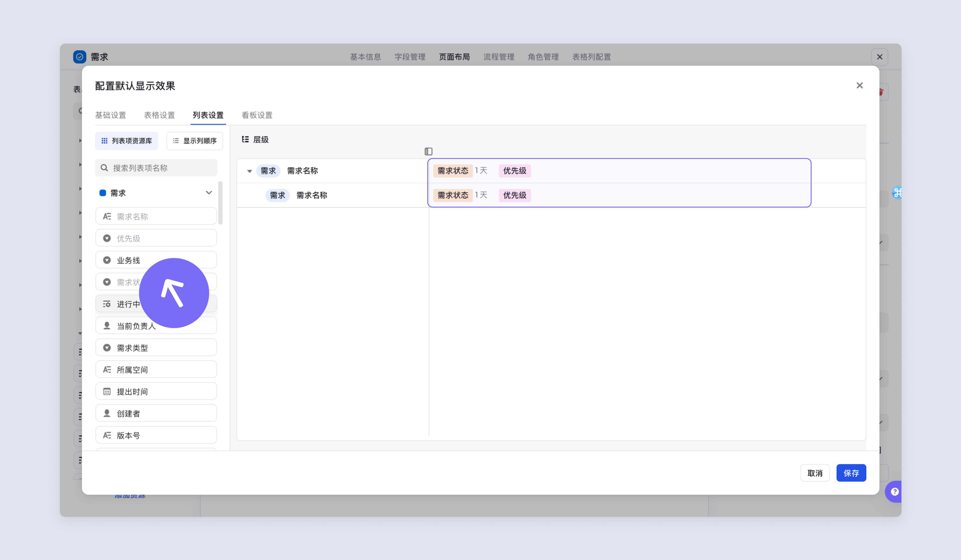The height and width of the screenshot is (560, 961).
Task: Click the 取消 button
Action: (x=815, y=473)
